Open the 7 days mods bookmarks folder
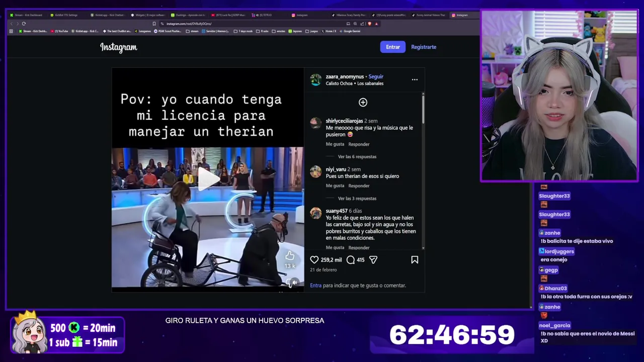This screenshot has width=644, height=362. tap(243, 31)
